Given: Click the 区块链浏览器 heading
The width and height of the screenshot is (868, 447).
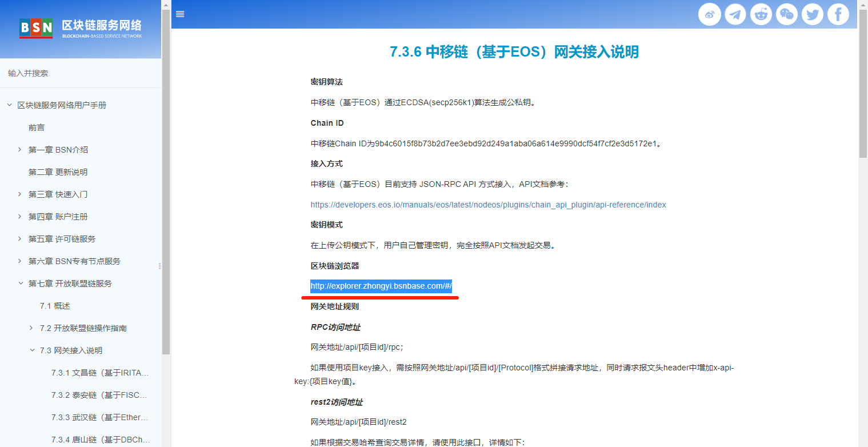Looking at the screenshot, I should [x=335, y=266].
